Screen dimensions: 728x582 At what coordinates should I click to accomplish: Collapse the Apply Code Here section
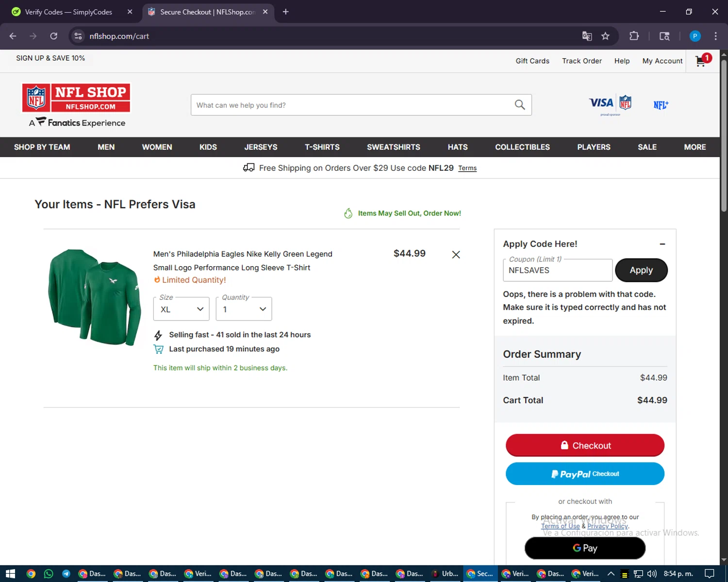[662, 244]
